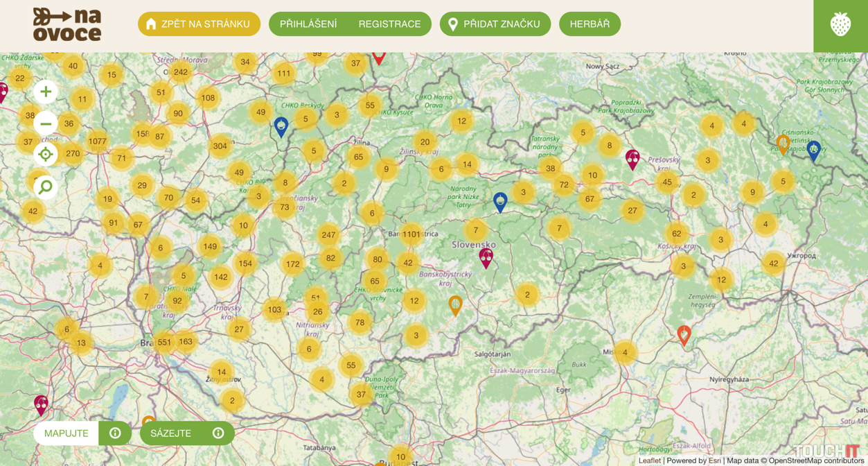Image resolution: width=868 pixels, height=466 pixels.
Task: Go back via Zpět na stránku
Action: click(x=199, y=24)
